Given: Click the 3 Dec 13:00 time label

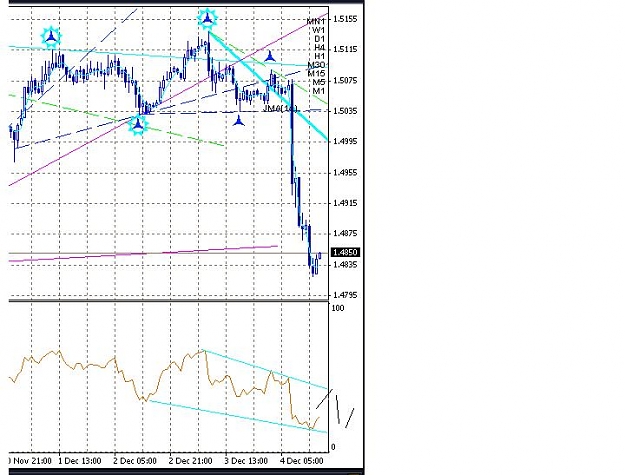Looking at the screenshot, I should [x=246, y=461].
